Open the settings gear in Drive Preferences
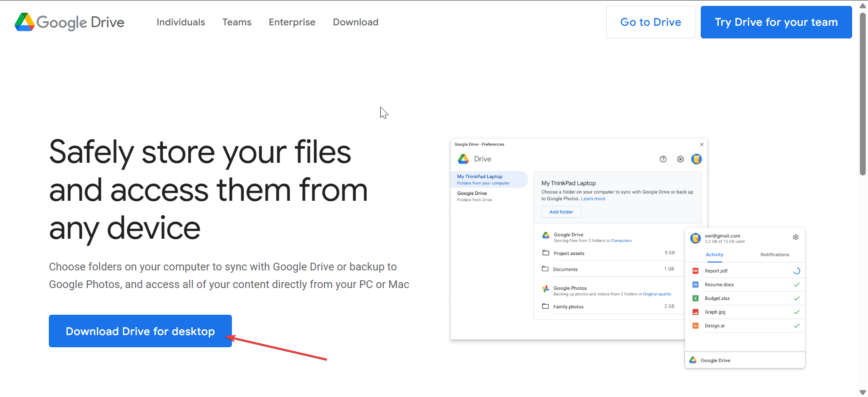This screenshot has width=868, height=397. coord(680,159)
